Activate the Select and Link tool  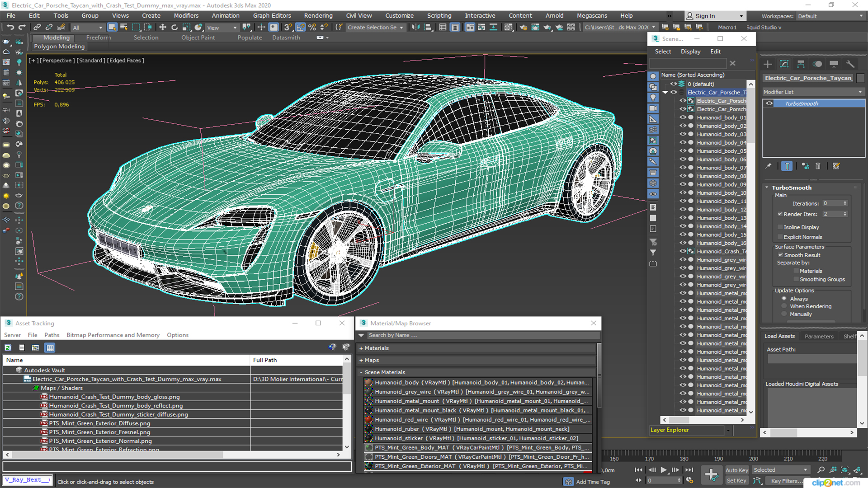tap(38, 27)
